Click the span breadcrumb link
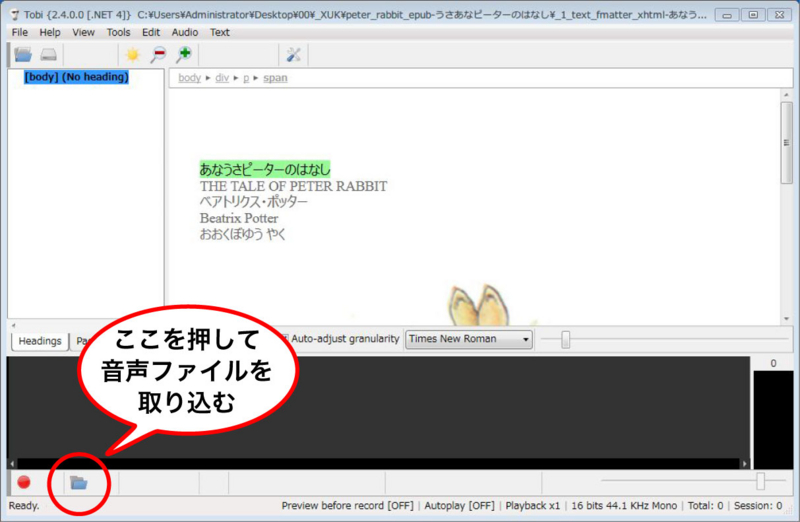Screen dimensions: 800x522 (x=275, y=78)
